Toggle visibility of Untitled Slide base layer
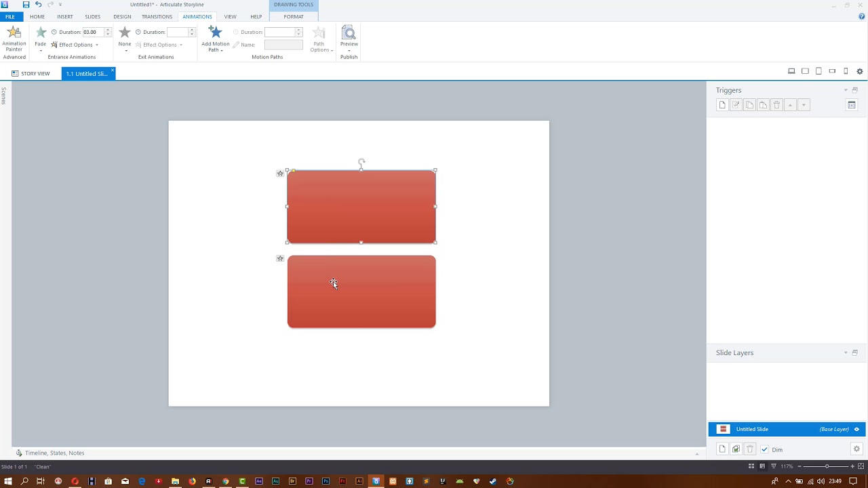 [856, 429]
